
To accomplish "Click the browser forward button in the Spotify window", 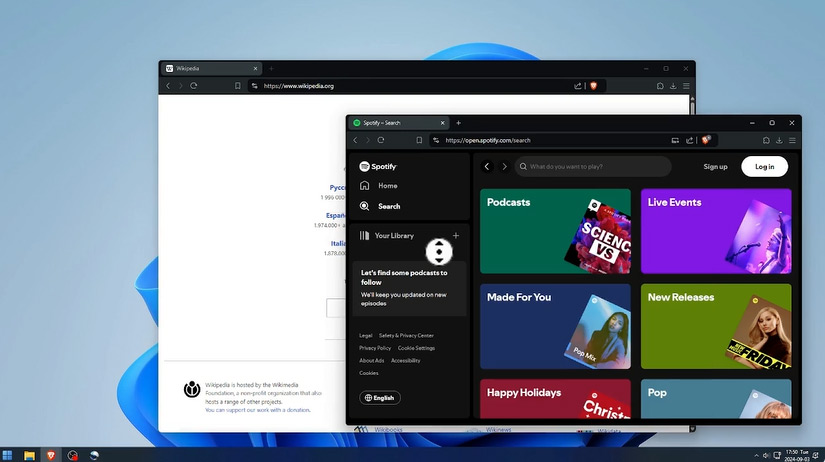I will (x=367, y=140).
